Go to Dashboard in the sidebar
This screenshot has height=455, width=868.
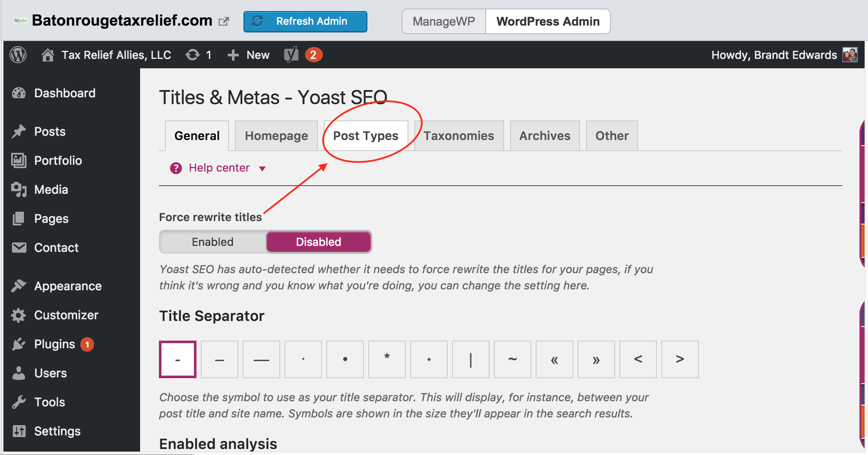pyautogui.click(x=65, y=93)
